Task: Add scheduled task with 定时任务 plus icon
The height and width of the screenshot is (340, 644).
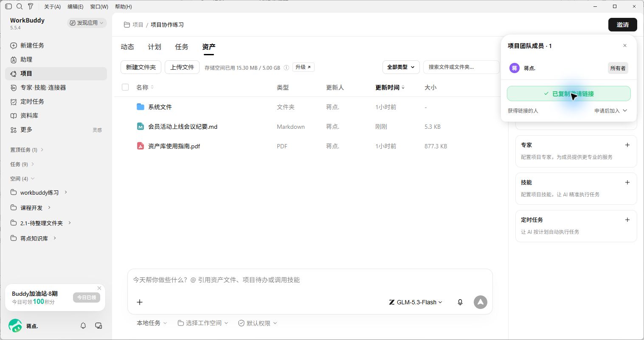Action: [x=627, y=220]
